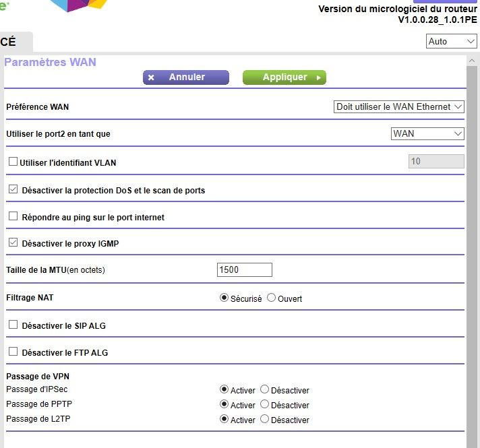Check the Désactiver le FTP ALG box
480x448 pixels.
[13, 352]
